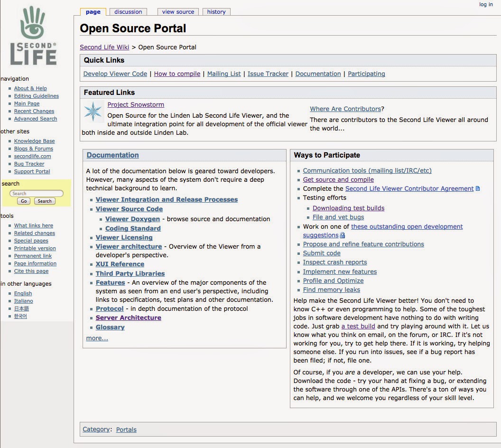The image size is (501, 448).
Task: Open the Get source and compile link
Action: click(x=338, y=180)
